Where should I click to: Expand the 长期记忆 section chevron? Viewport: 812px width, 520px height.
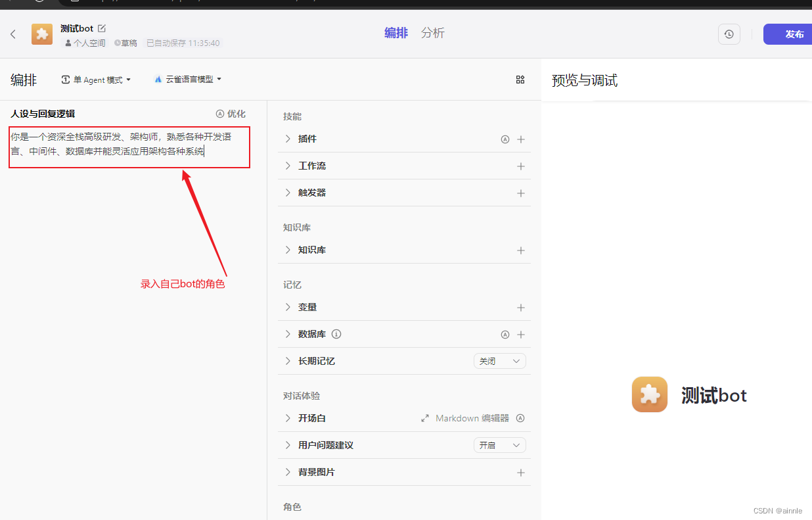pos(288,361)
